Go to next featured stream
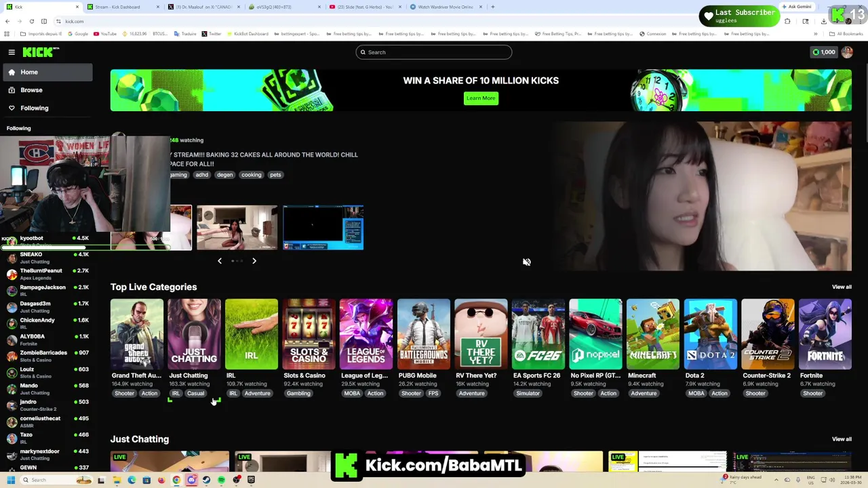Screen dimensions: 868x488 [254, 261]
